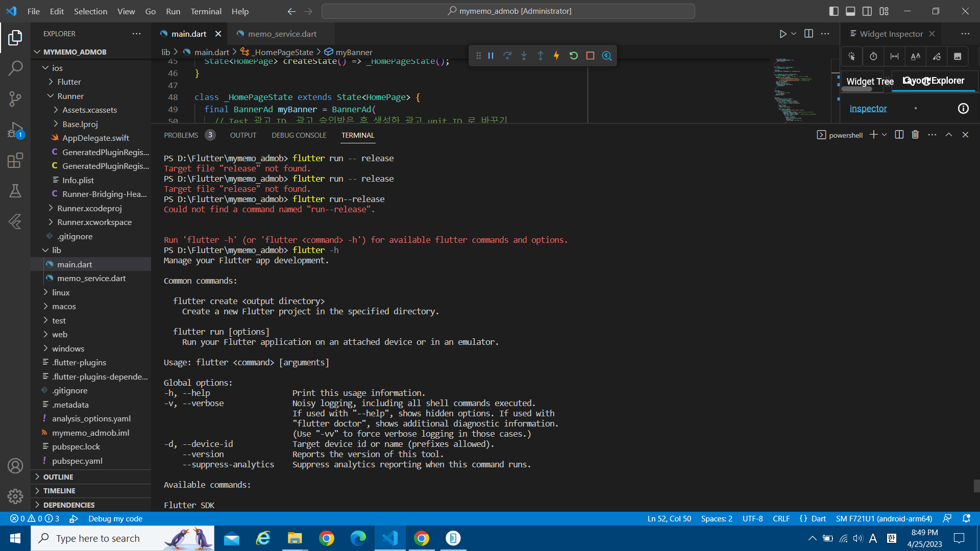The height and width of the screenshot is (551, 980).
Task: Toggle Slow Animations stopwatch button
Action: (x=873, y=56)
